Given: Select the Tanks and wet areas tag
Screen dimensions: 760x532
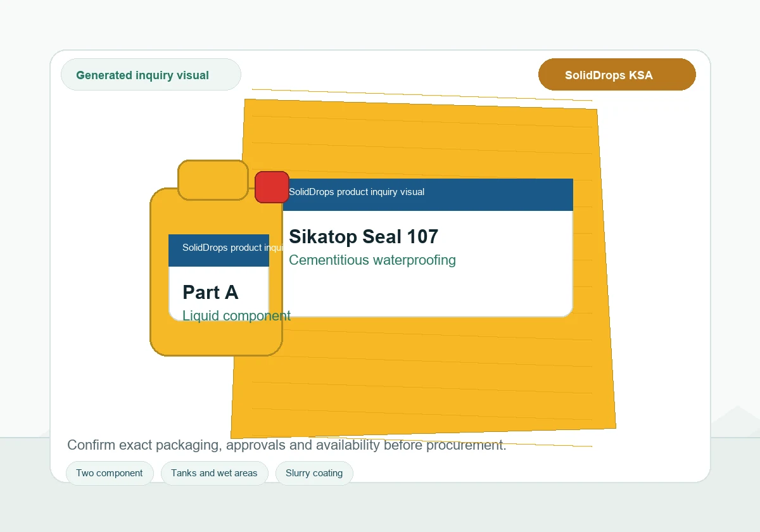Looking at the screenshot, I should coord(215,473).
